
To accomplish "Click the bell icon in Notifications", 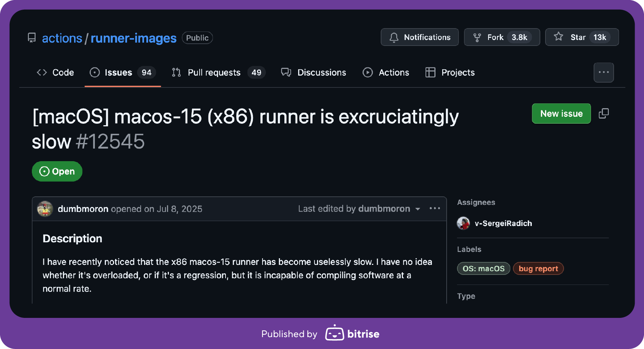I will pos(394,37).
